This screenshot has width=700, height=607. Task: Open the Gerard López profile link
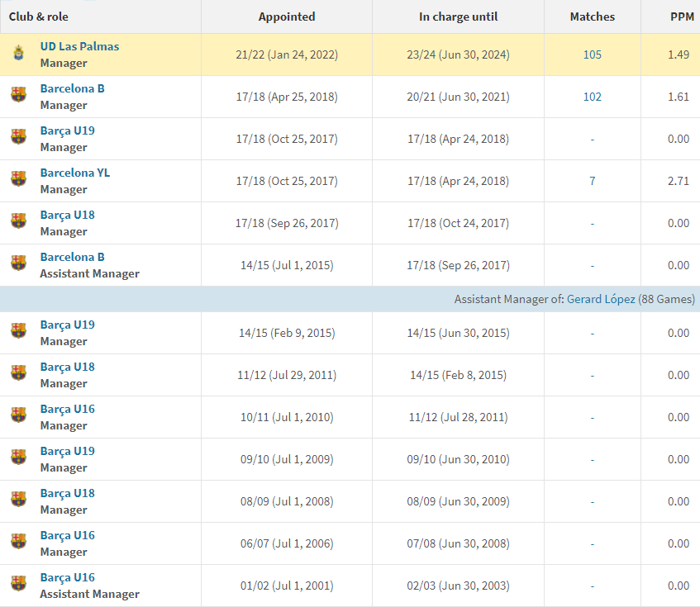tap(601, 299)
